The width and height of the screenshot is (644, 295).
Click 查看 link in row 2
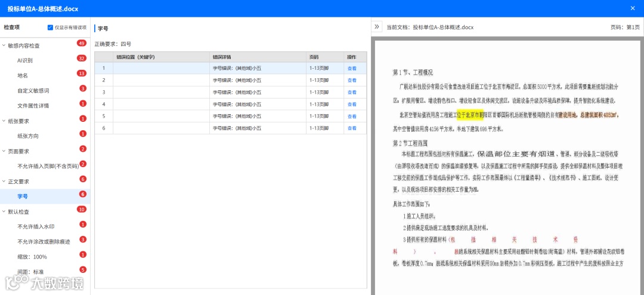tap(352, 80)
